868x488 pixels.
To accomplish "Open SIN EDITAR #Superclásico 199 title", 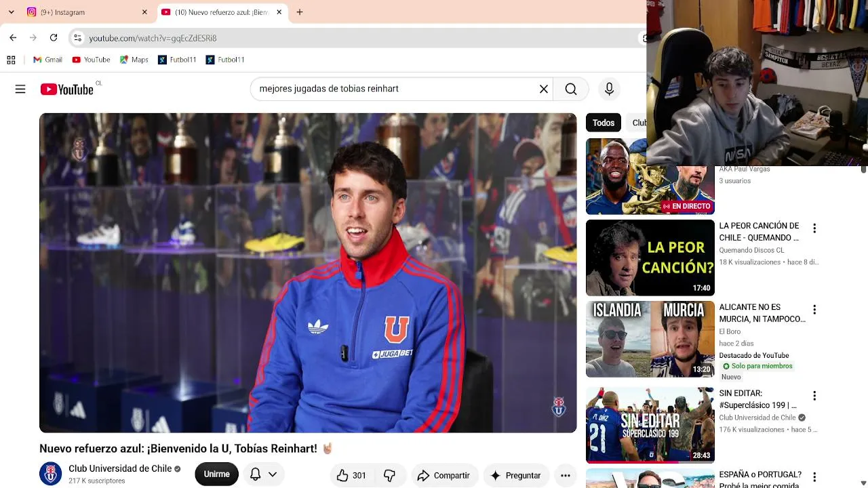I will (x=758, y=399).
